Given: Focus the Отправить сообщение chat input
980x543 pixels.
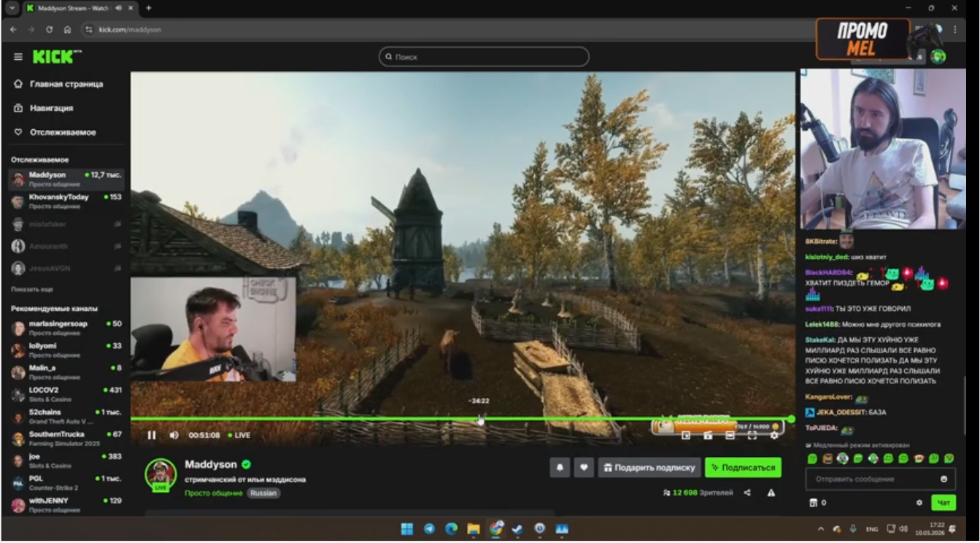Looking at the screenshot, I should click(x=880, y=479).
